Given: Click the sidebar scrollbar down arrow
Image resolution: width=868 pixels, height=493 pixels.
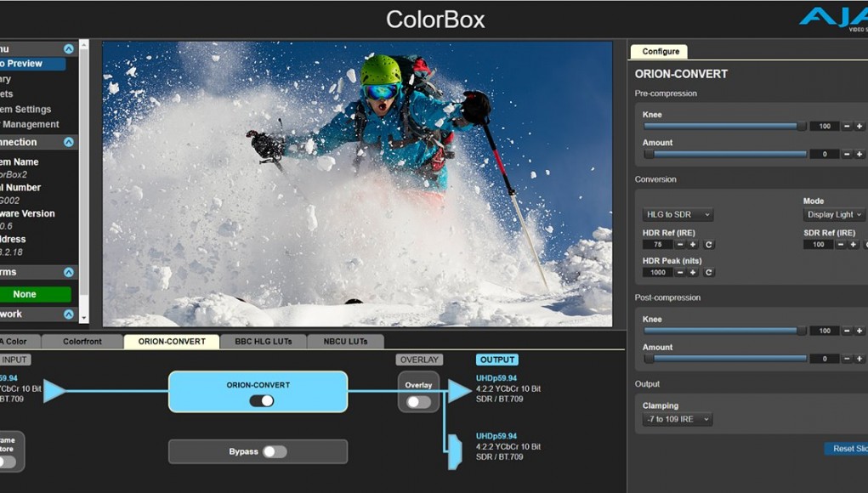Looking at the screenshot, I should pos(83,318).
